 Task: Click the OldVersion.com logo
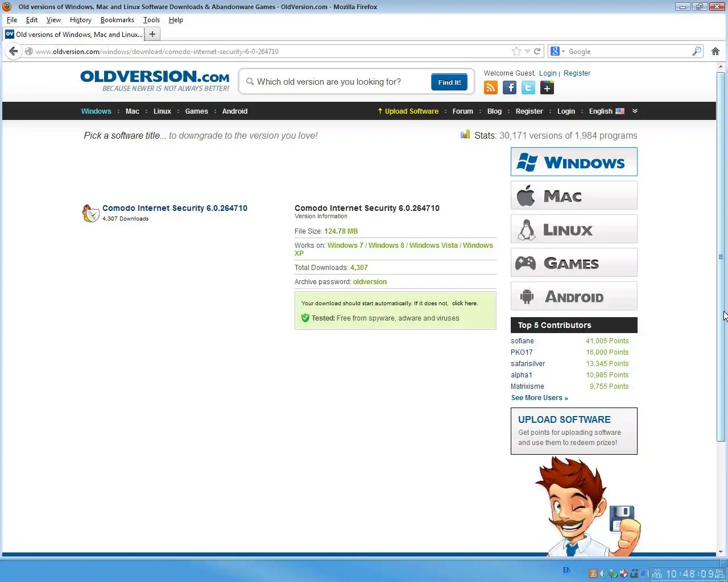coord(155,81)
